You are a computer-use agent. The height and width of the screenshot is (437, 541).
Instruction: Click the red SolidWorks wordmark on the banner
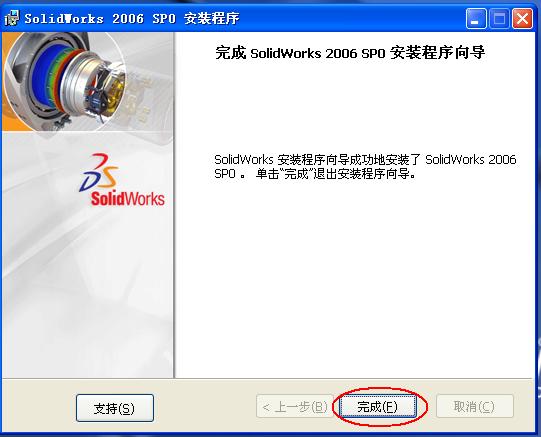tap(127, 199)
